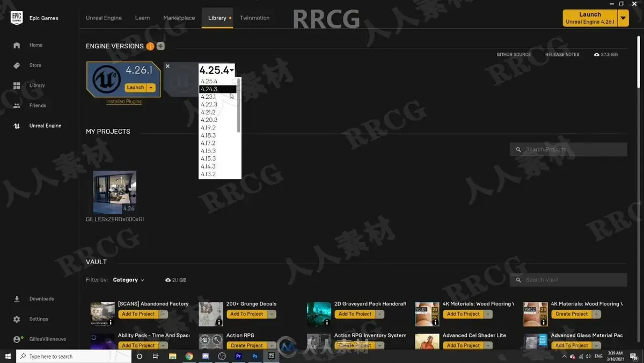Screen dimensions: 644x363
Task: Focus the Search Vault field
Action: 568,280
